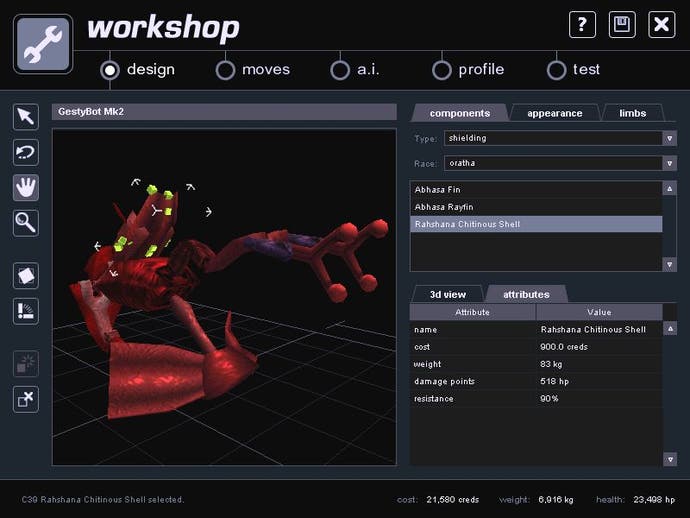
Task: Save the bot with floppy disk icon
Action: point(622,25)
